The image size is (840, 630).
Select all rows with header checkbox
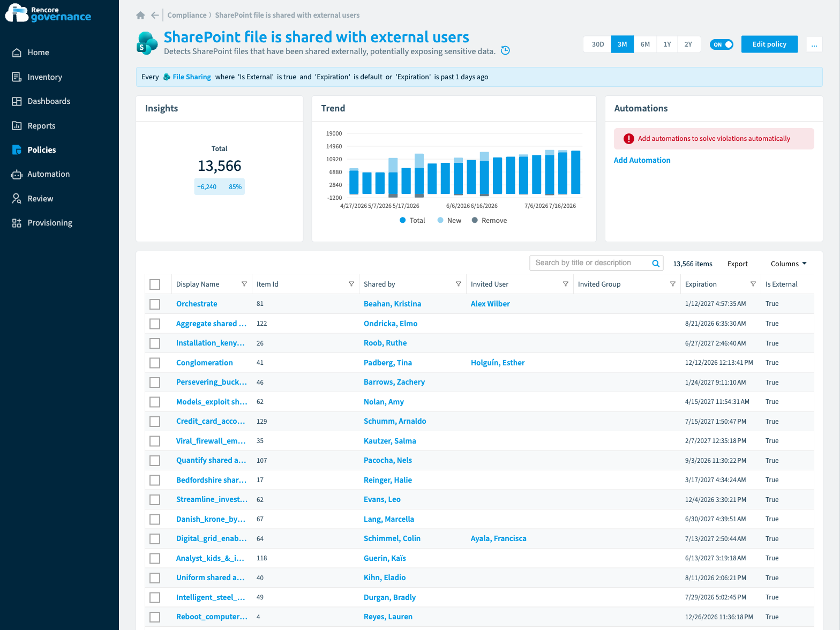[155, 284]
